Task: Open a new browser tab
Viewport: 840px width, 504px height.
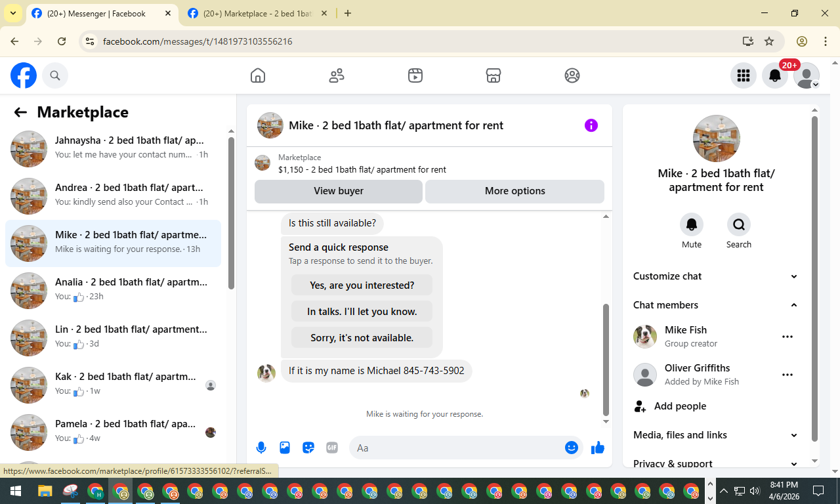Action: pos(348,13)
